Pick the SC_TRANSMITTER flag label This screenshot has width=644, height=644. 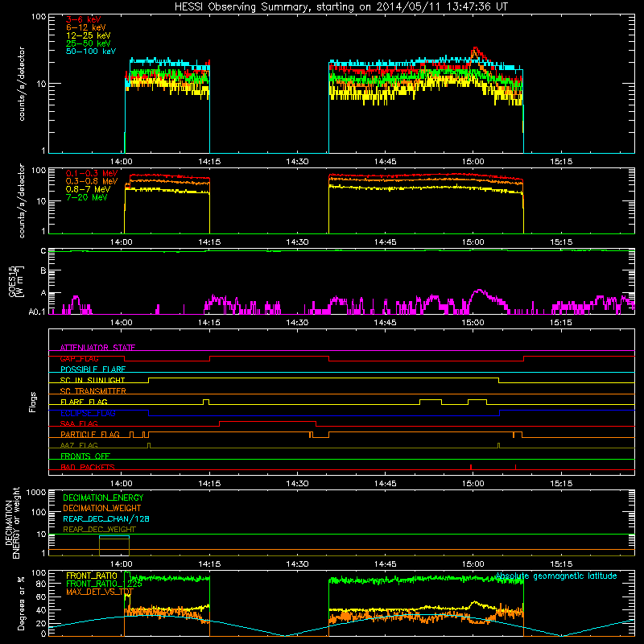(93, 391)
